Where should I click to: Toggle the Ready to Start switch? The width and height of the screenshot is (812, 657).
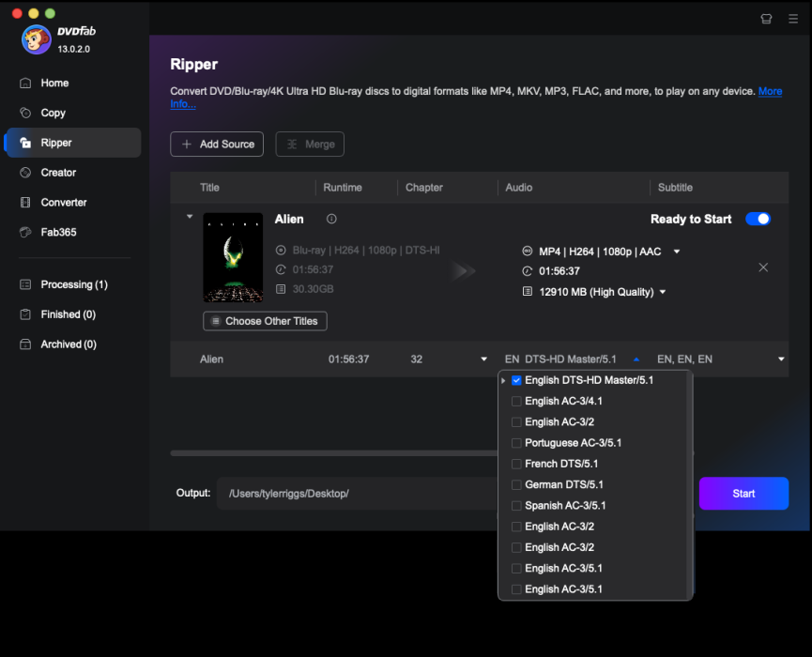pyautogui.click(x=758, y=219)
